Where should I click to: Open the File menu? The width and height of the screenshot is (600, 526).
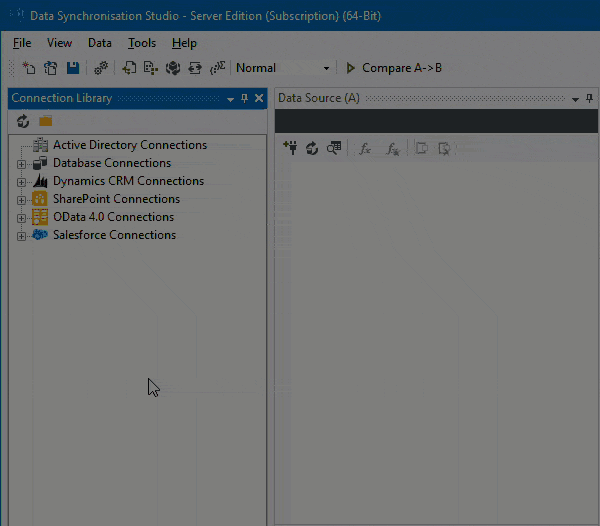tap(22, 43)
